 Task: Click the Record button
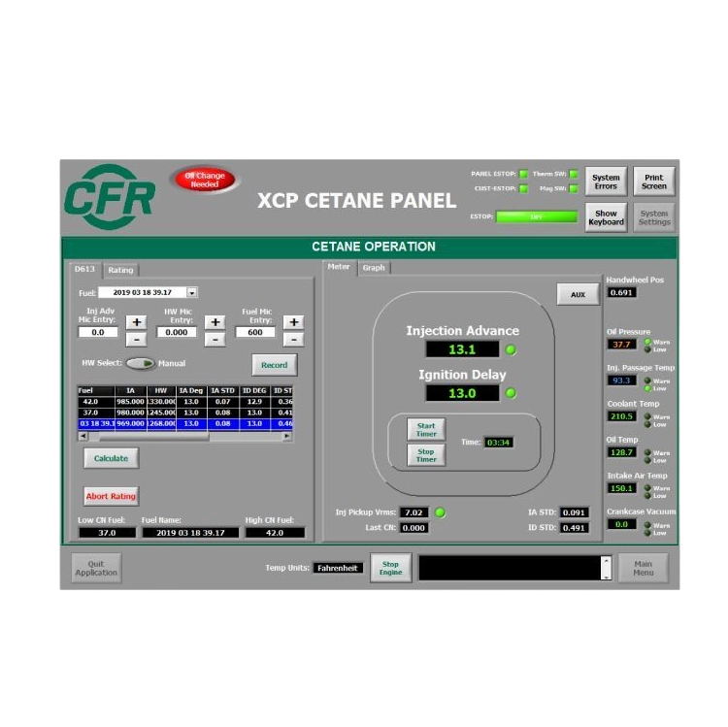point(275,365)
